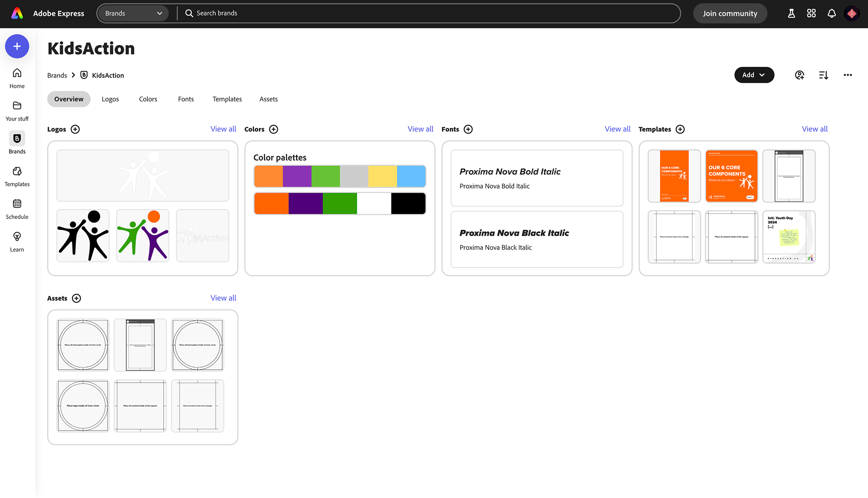
Task: Open the beaker experiments icon
Action: tap(791, 14)
